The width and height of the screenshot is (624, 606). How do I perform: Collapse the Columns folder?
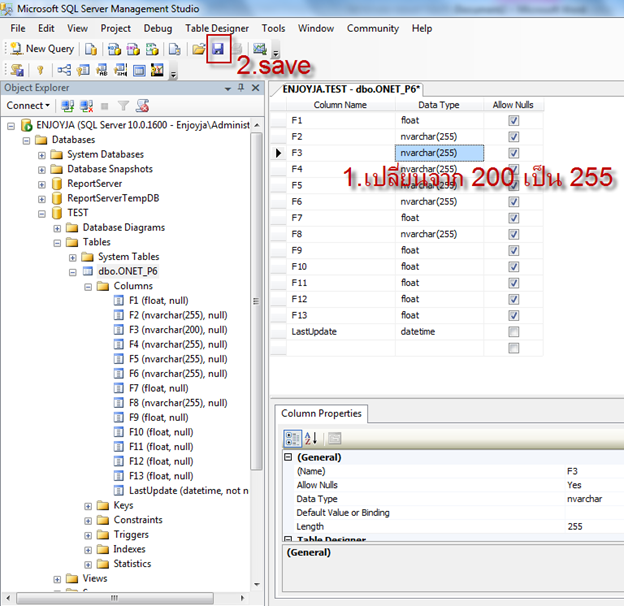(x=88, y=287)
